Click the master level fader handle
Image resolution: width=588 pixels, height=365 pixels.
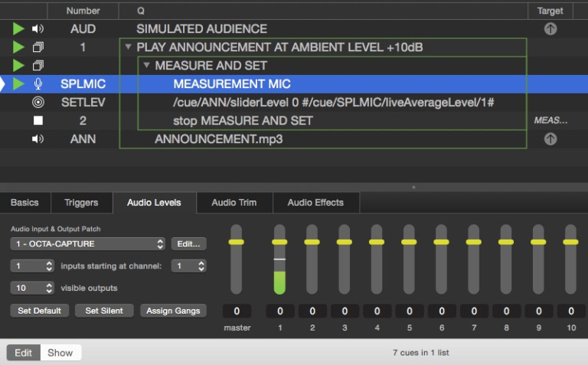click(x=237, y=242)
